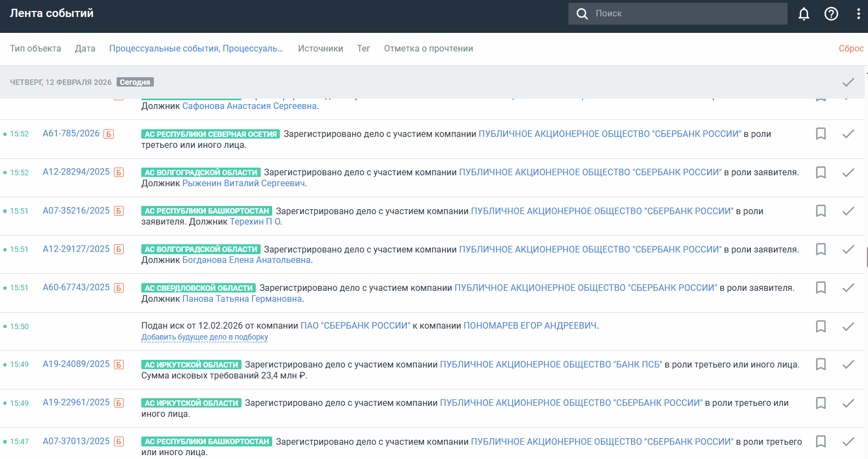
Task: Bookmark the А19-24089/2025 case event
Action: point(820,364)
